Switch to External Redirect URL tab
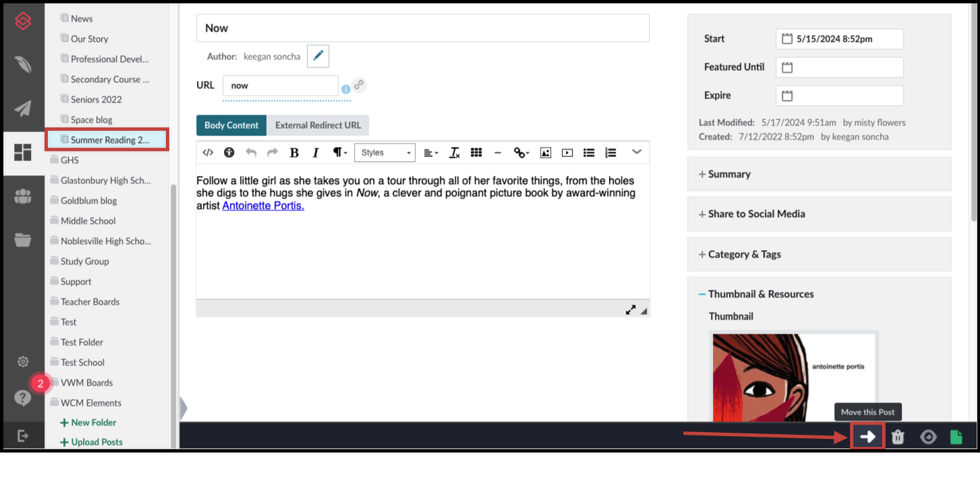The image size is (980, 482). [x=318, y=125]
